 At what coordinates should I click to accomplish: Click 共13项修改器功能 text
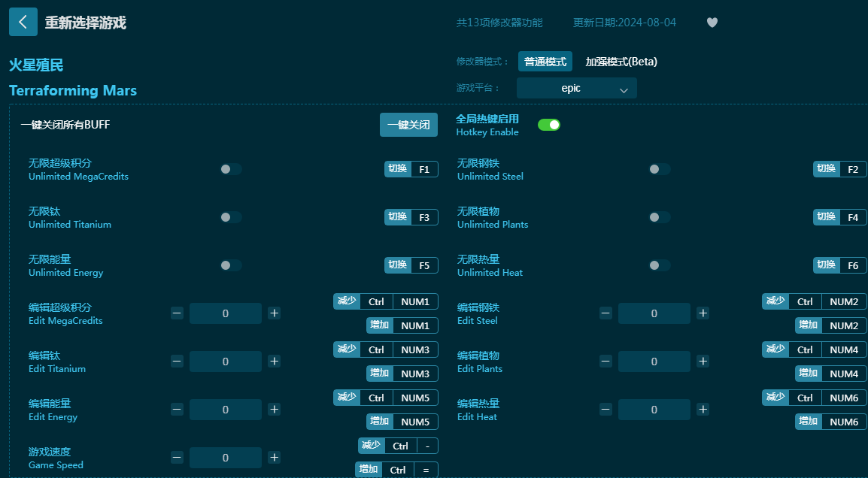point(499,23)
